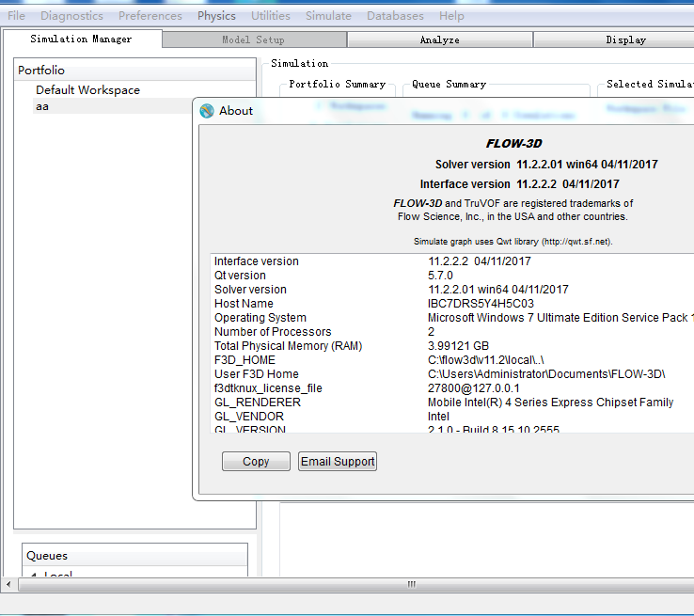Click the FLOW-3D heading in About dialog
Viewport: 694px width, 616px height.
(513, 143)
